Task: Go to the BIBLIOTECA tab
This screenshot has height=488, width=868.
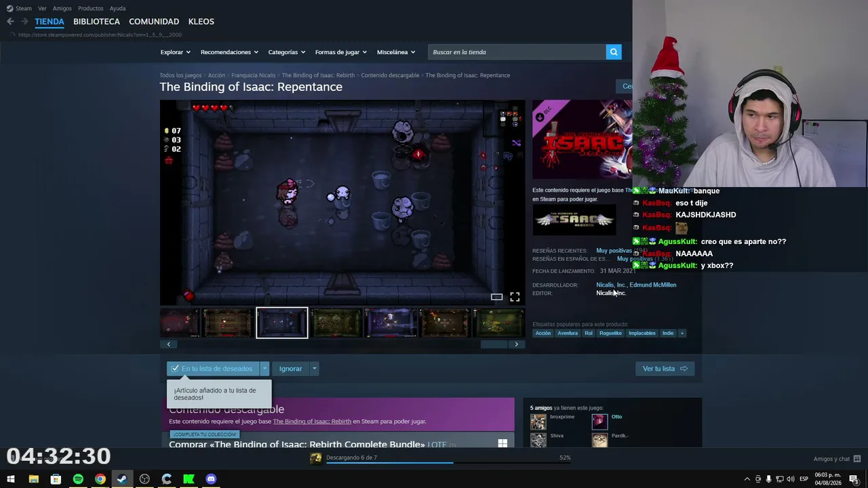Action: pyautogui.click(x=96, y=22)
